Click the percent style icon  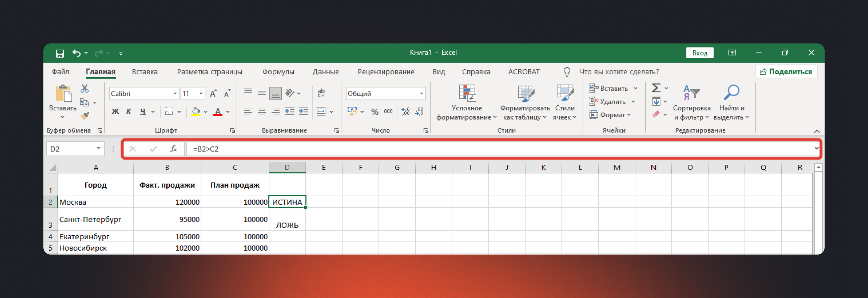374,112
